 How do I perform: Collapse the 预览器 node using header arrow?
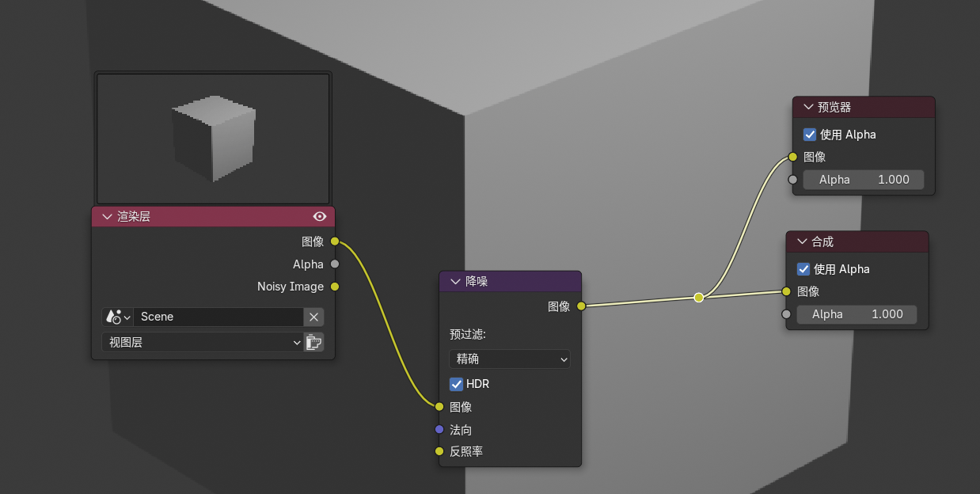point(808,107)
